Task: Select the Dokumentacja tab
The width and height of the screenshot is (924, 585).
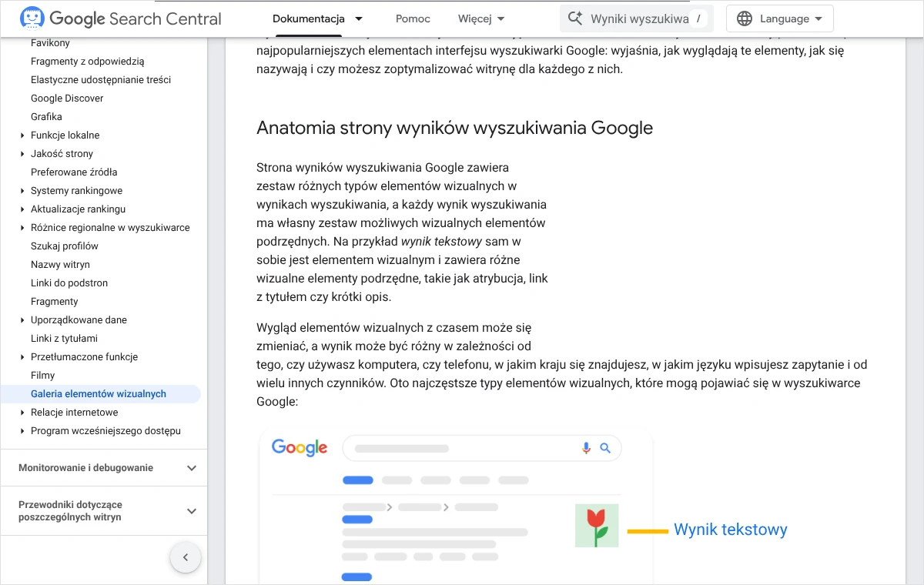Action: pos(309,18)
